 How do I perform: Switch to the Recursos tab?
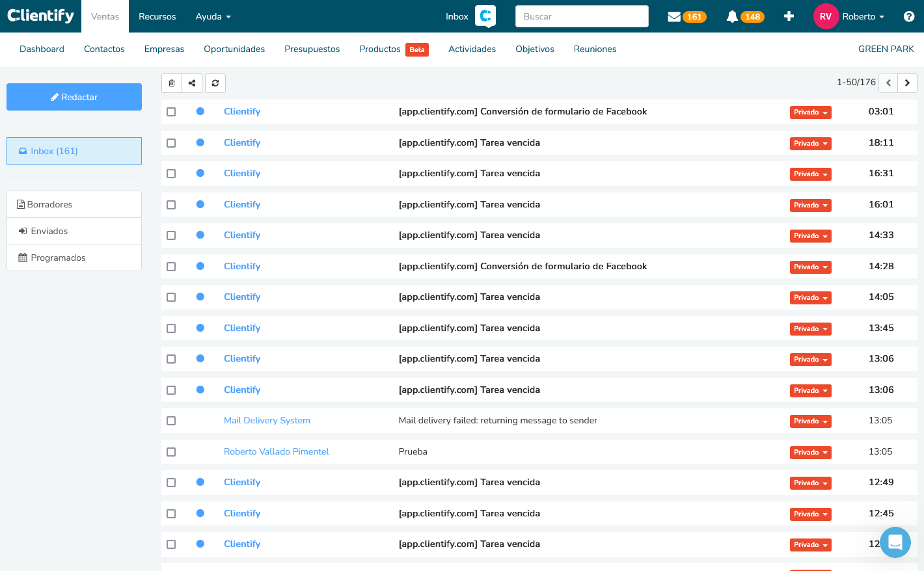(157, 16)
